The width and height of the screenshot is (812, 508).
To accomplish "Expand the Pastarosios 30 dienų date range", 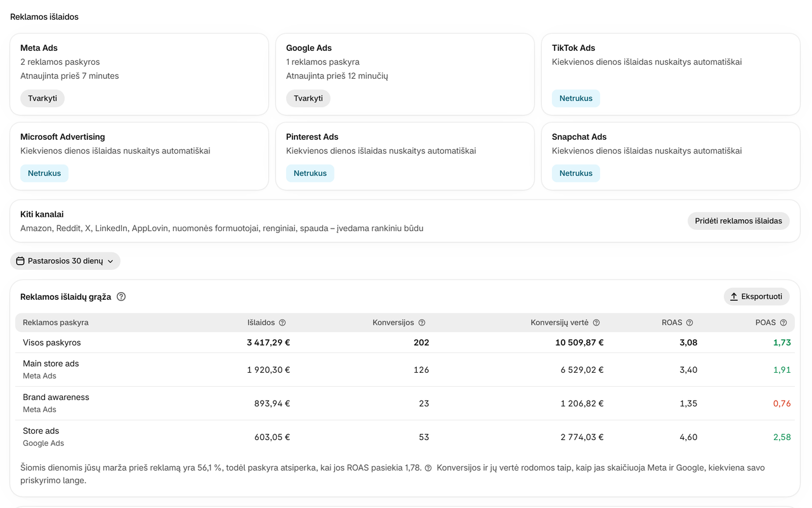I will click(x=65, y=261).
